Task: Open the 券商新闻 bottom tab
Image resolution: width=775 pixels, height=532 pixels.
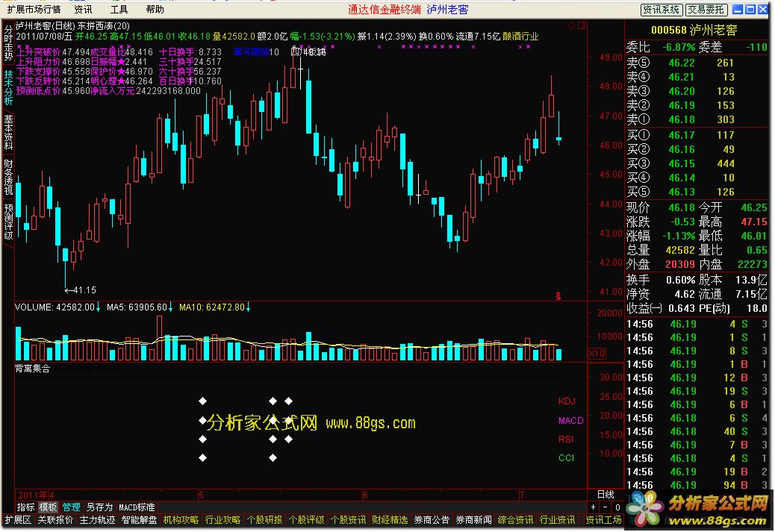Action: pos(473,519)
